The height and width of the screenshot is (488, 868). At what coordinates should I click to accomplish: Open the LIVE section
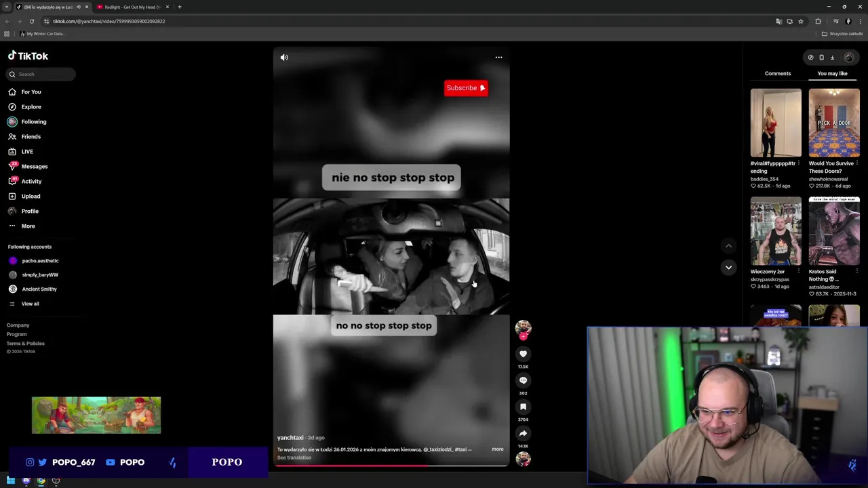27,152
